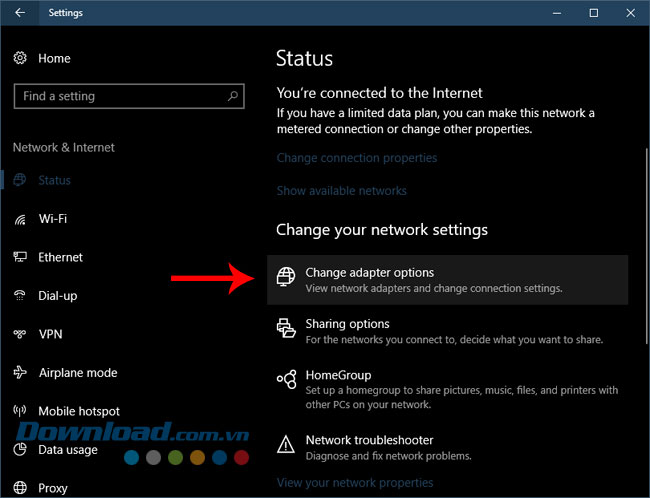This screenshot has height=498, width=650.
Task: Open the Wi-Fi settings section
Action: click(x=53, y=219)
